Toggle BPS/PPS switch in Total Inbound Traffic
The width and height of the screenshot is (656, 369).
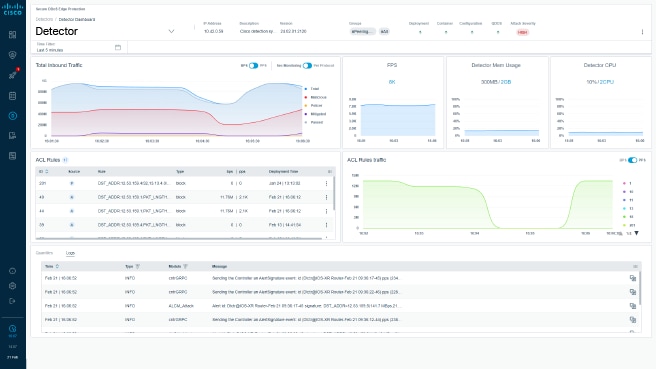tap(254, 66)
